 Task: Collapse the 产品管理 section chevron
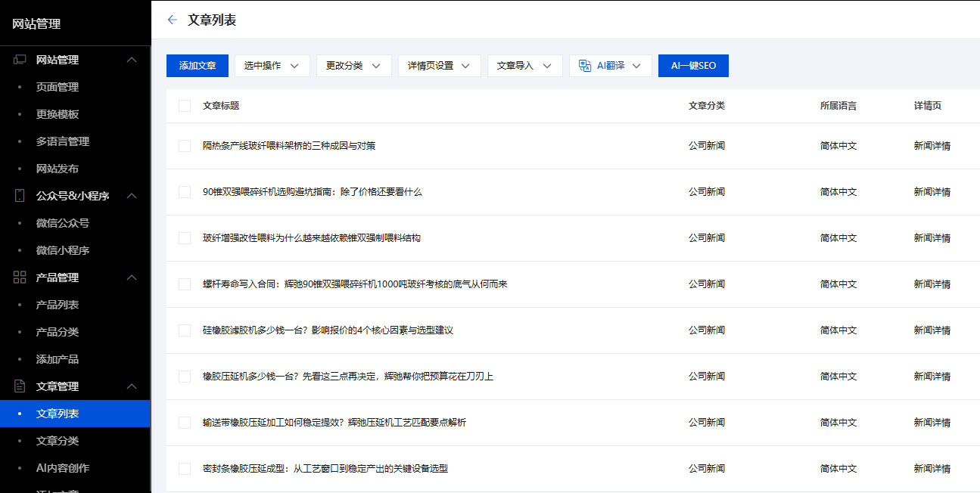pos(132,278)
